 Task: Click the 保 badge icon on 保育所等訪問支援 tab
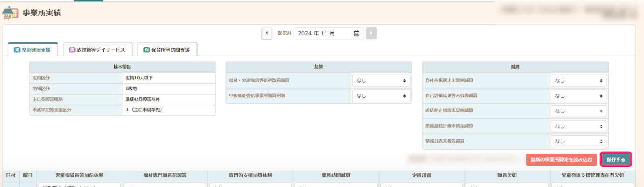[147, 50]
